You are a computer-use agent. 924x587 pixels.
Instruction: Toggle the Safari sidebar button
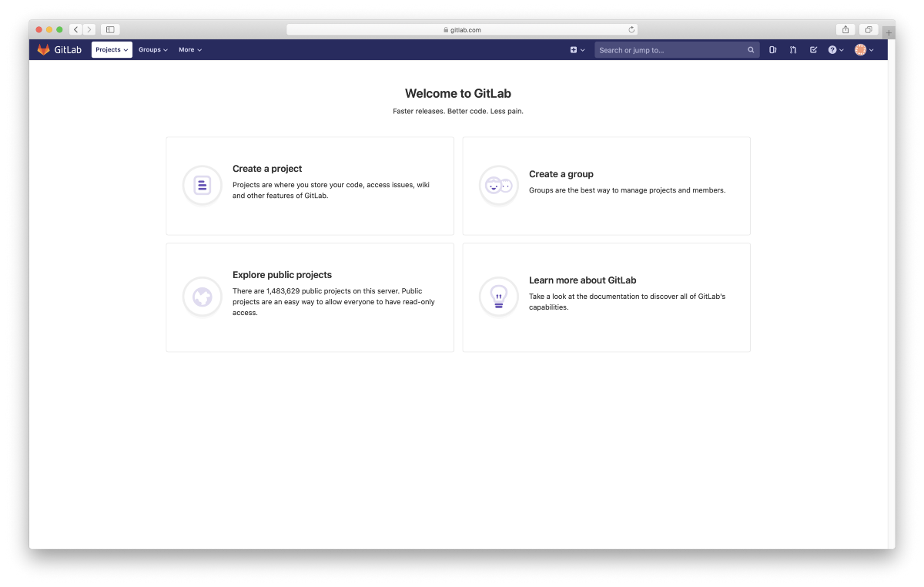110,29
